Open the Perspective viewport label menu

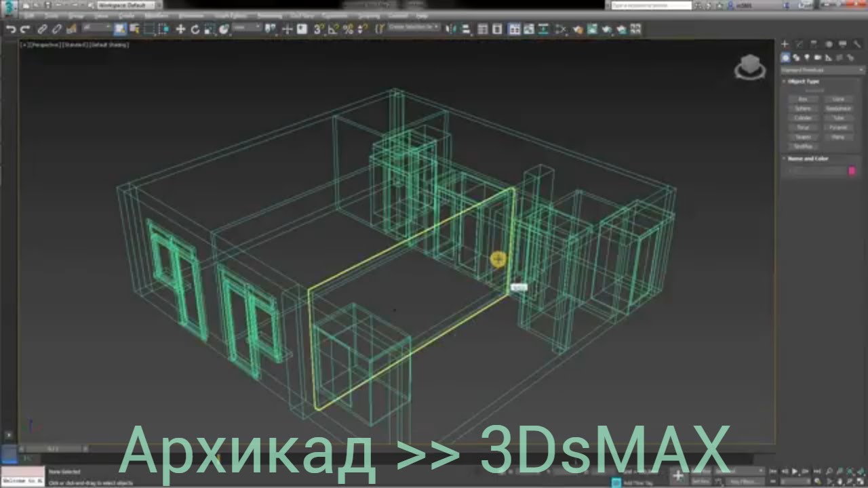pos(46,45)
